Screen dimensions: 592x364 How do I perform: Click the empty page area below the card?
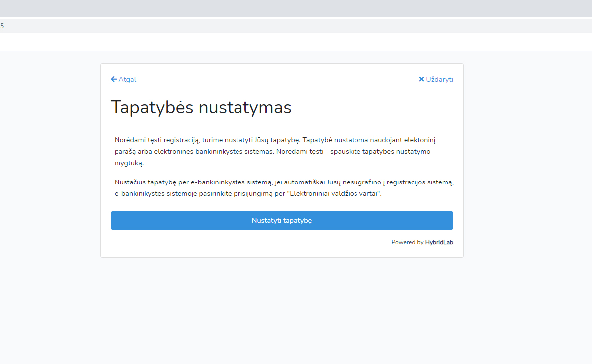click(x=296, y=308)
